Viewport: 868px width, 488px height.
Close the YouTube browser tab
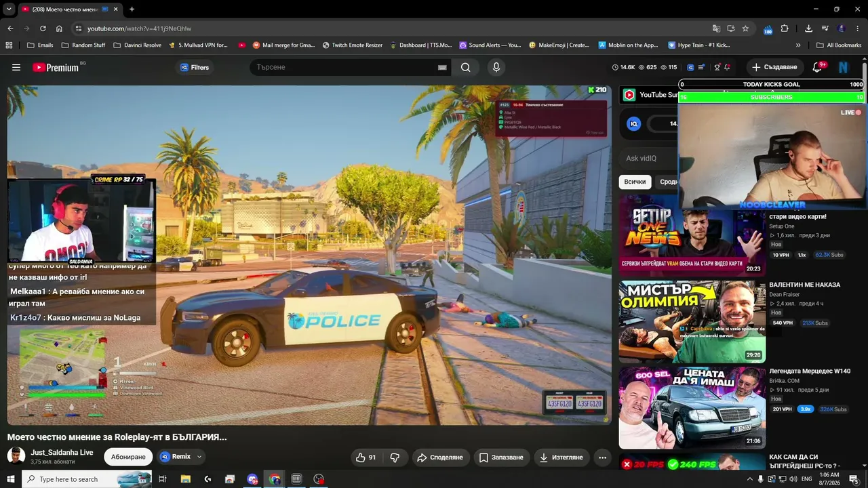coord(116,9)
